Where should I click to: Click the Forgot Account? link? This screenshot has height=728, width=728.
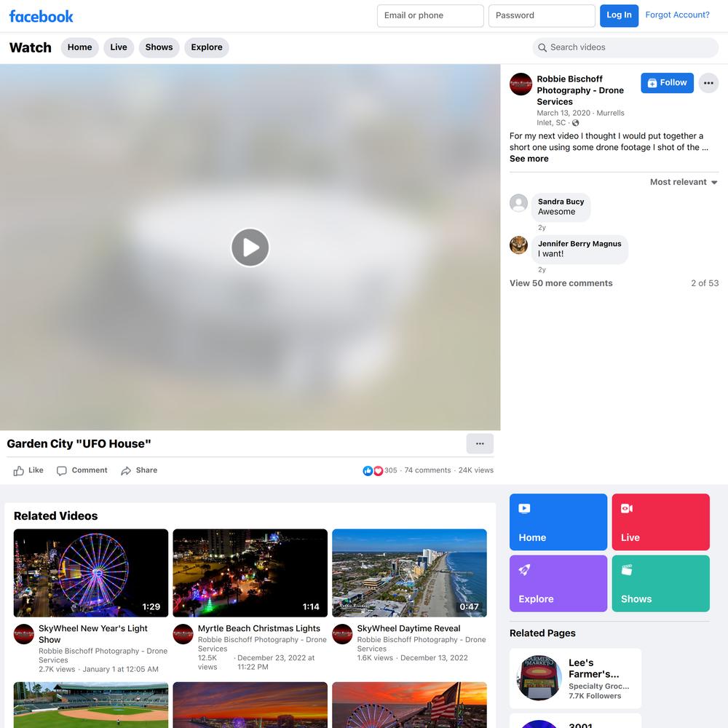(677, 15)
